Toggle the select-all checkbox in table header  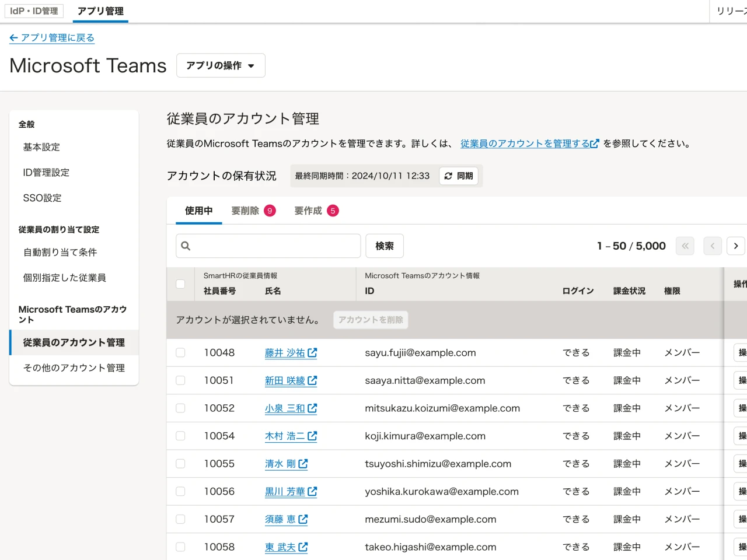(x=180, y=284)
